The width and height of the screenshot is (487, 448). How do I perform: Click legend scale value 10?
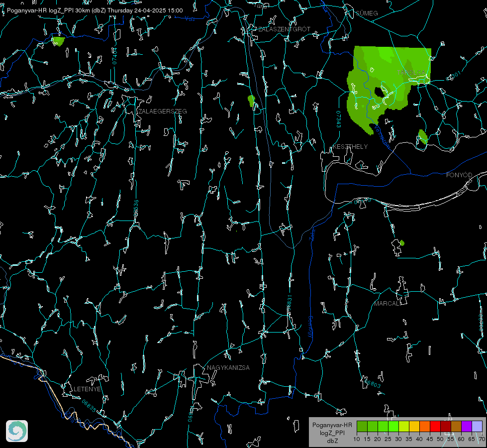click(357, 440)
